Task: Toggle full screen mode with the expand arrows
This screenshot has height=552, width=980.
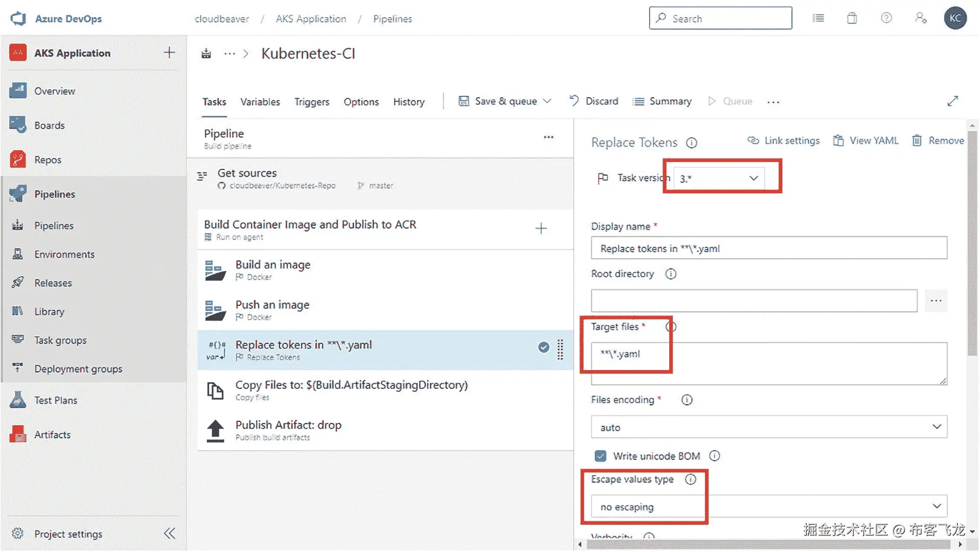Action: (x=953, y=101)
